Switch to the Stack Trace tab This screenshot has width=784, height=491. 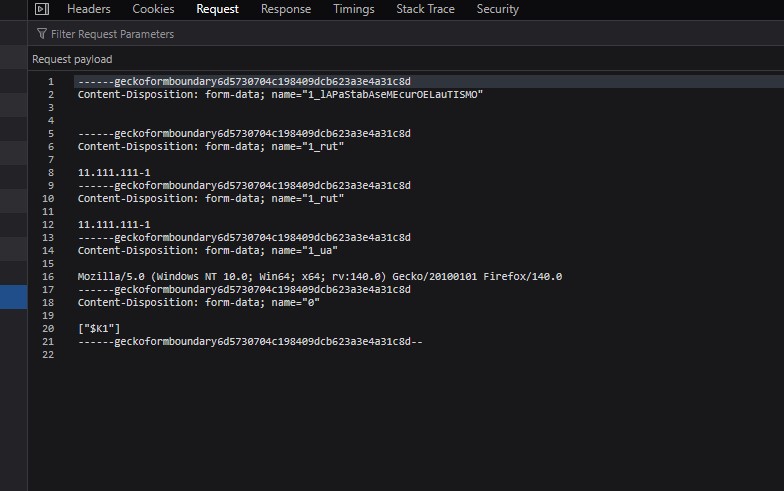coord(425,9)
